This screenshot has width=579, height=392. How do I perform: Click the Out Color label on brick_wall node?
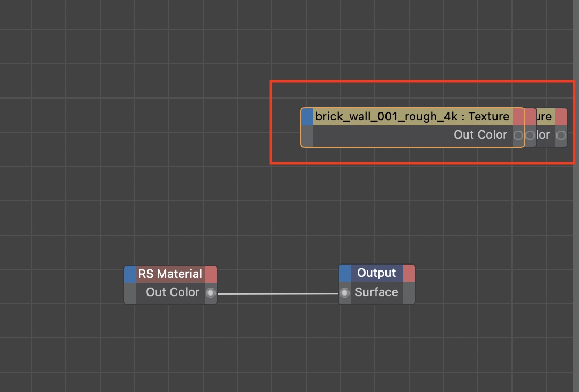pos(480,135)
